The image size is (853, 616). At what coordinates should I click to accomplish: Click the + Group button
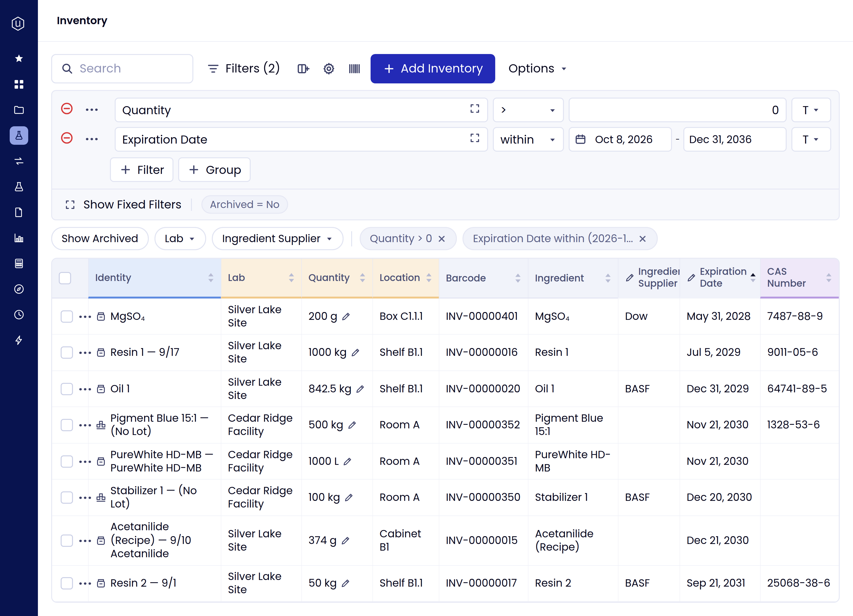pyautogui.click(x=214, y=170)
